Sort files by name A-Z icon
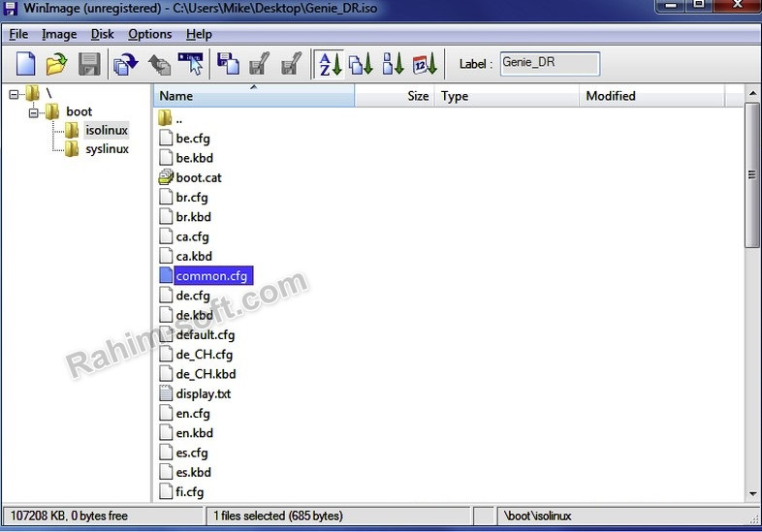762x532 pixels. point(330,64)
